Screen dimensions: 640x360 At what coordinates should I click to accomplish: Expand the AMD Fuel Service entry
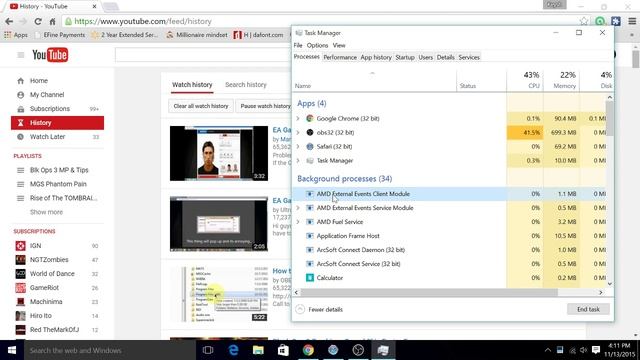298,222
